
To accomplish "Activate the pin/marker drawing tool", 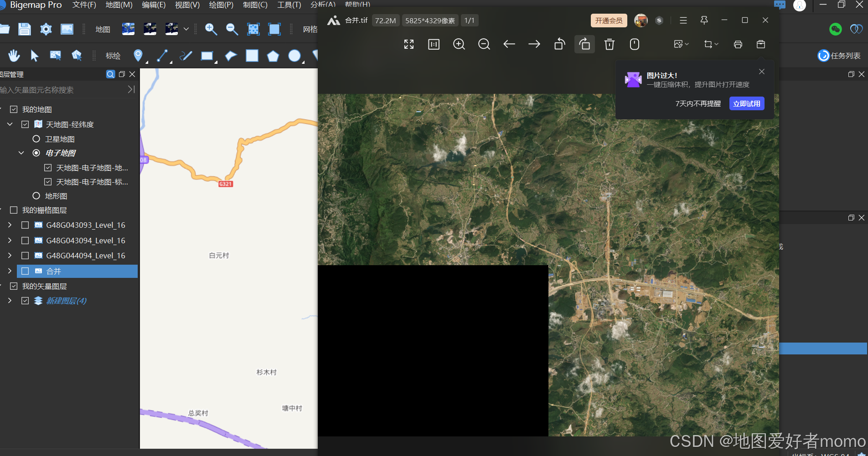I will 138,56.
